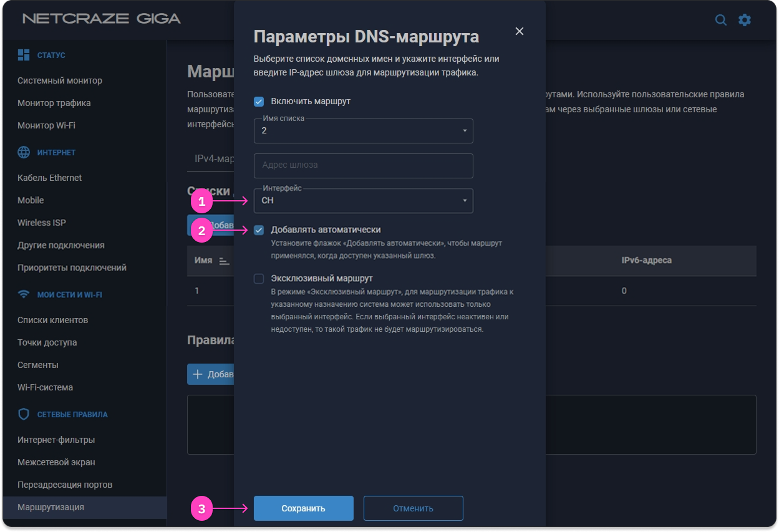Open the Имя списка dropdown
Image resolution: width=779 pixels, height=532 pixels.
point(363,131)
